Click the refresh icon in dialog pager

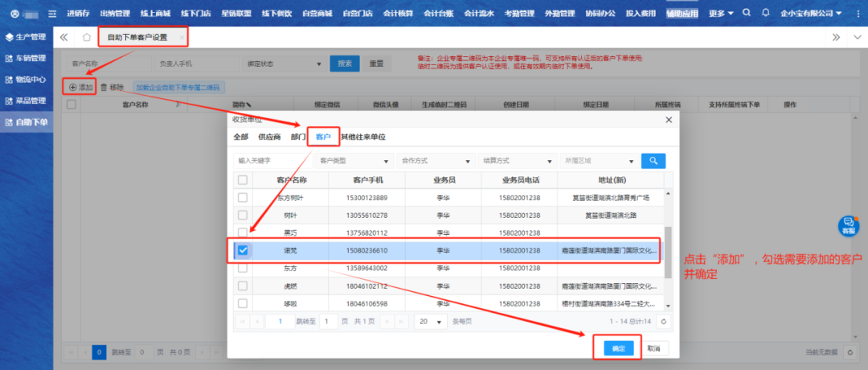coord(663,322)
